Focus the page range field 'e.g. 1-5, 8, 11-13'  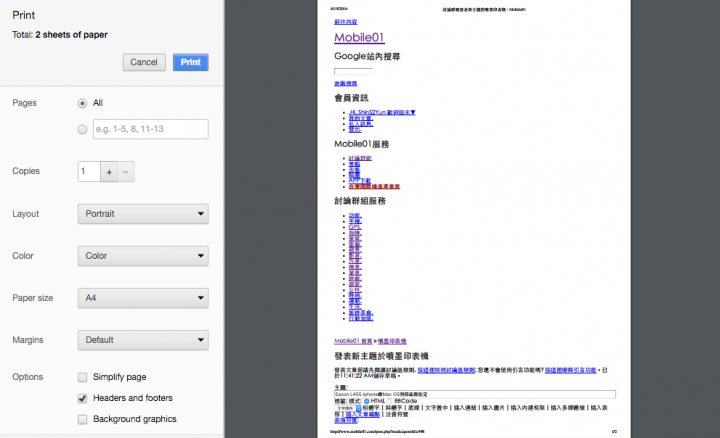coord(151,129)
